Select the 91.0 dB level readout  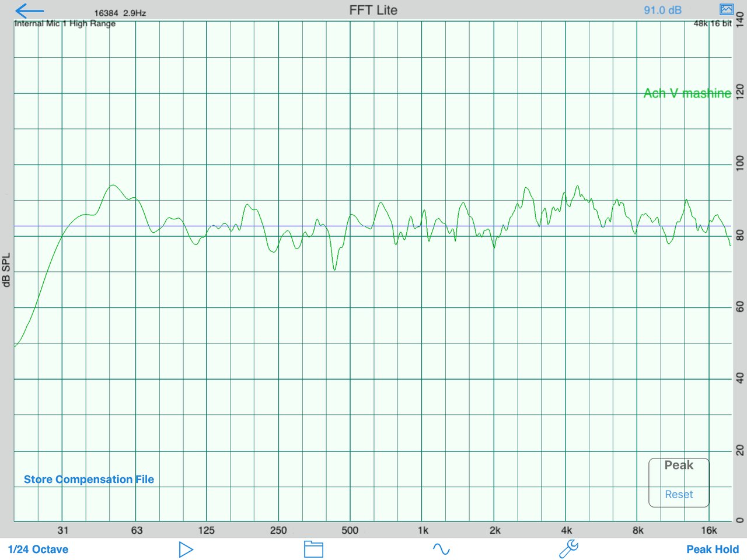pos(662,10)
